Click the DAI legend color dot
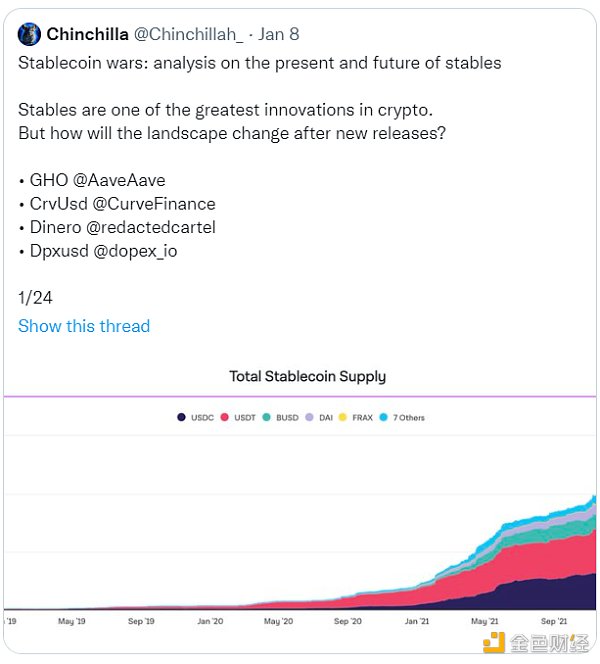Viewport: 600px width, 664px height. [310, 417]
